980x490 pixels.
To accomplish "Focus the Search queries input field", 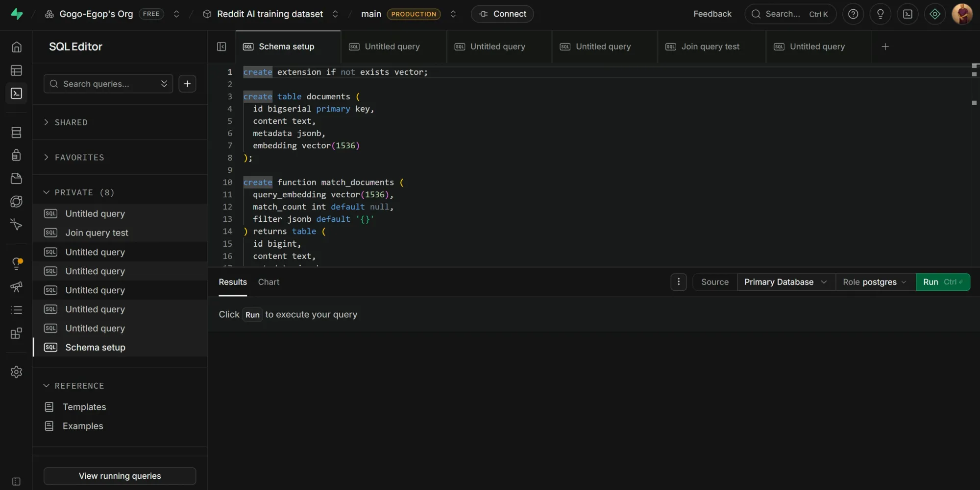I will [x=108, y=84].
